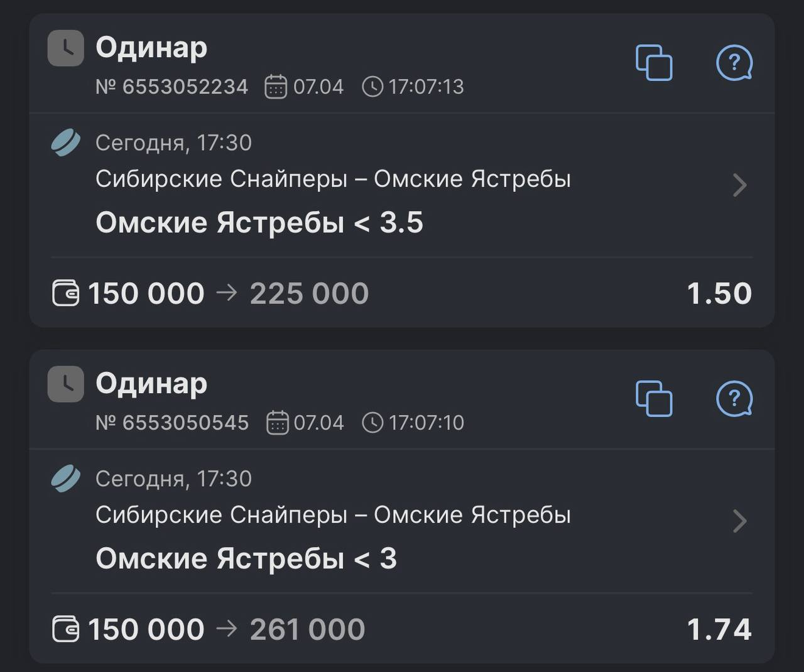
Task: Open match title in the 17:07:10 bet
Action: click(x=333, y=515)
